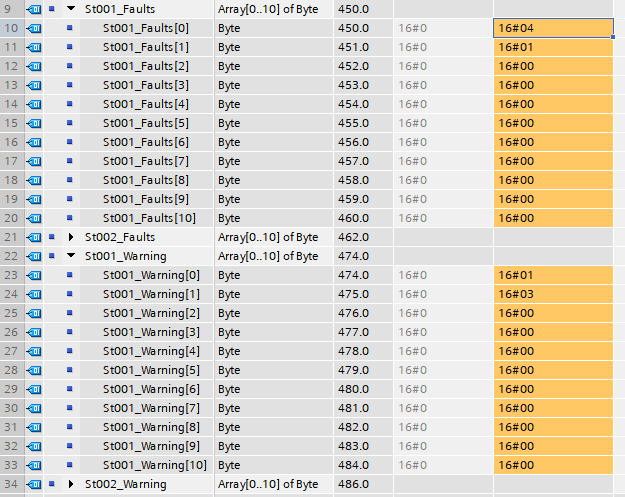Click tag icon on row 21
The height and width of the screenshot is (497, 625).
34,238
